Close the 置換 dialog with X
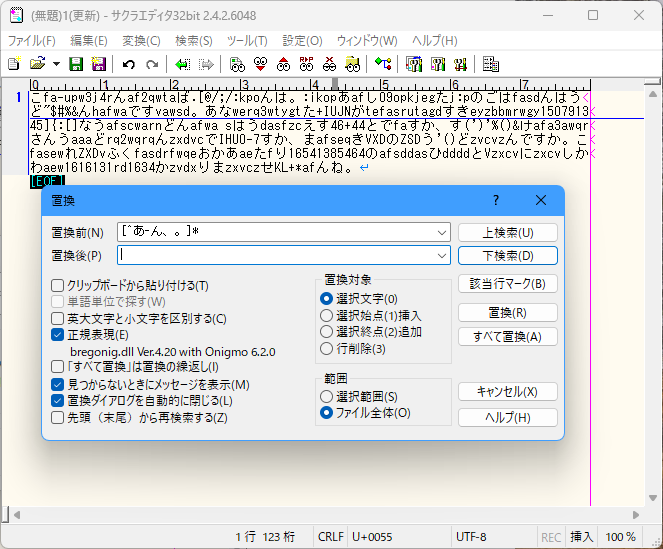 point(541,200)
